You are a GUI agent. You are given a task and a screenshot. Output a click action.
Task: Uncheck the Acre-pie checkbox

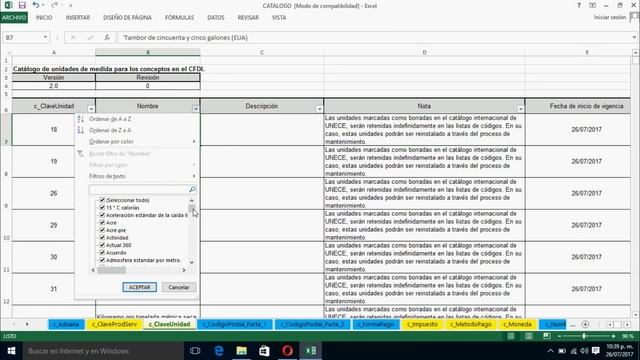pyautogui.click(x=102, y=230)
